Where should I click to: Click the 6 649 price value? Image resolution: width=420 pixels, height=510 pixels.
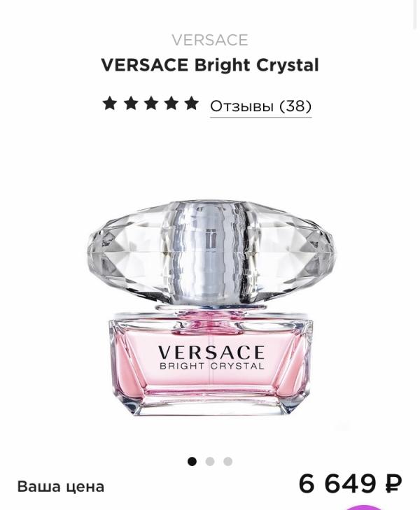tap(337, 483)
